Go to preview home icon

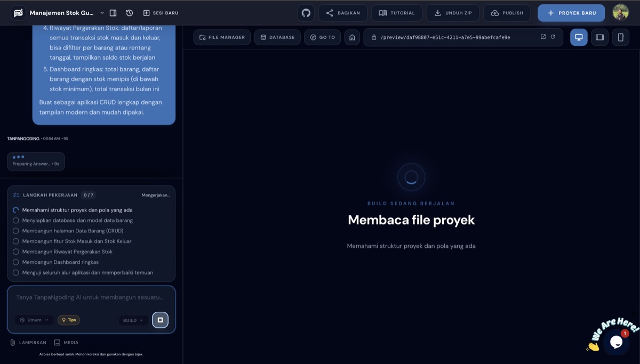(x=352, y=37)
